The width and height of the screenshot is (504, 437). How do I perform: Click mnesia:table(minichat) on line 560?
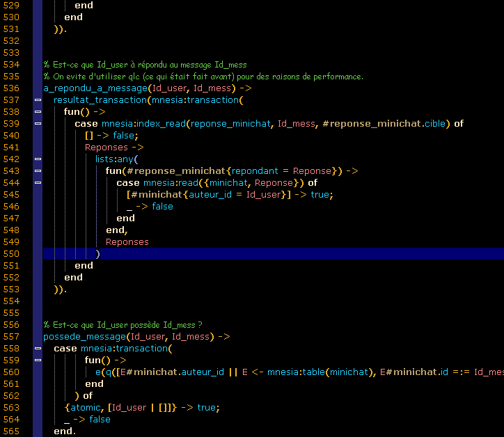[320, 372]
